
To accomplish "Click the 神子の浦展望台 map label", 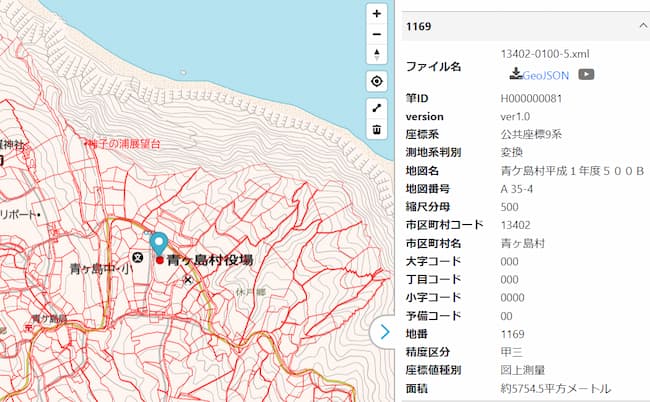I will tap(124, 144).
